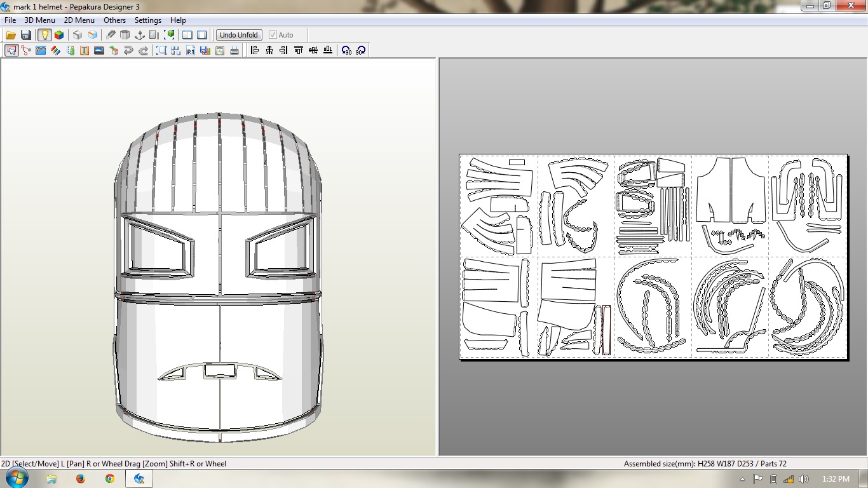
Task: Toggle the colored cube texture icon
Action: pyautogui.click(x=59, y=35)
